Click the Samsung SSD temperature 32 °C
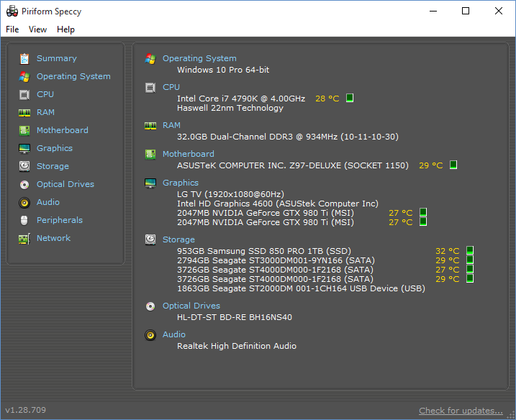Image resolution: width=516 pixels, height=420 pixels. 447,251
